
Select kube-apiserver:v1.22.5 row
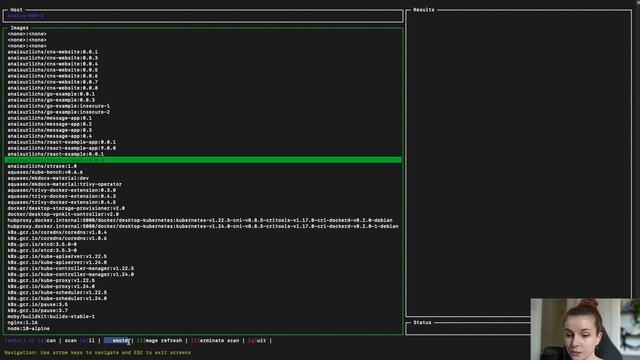click(57, 256)
